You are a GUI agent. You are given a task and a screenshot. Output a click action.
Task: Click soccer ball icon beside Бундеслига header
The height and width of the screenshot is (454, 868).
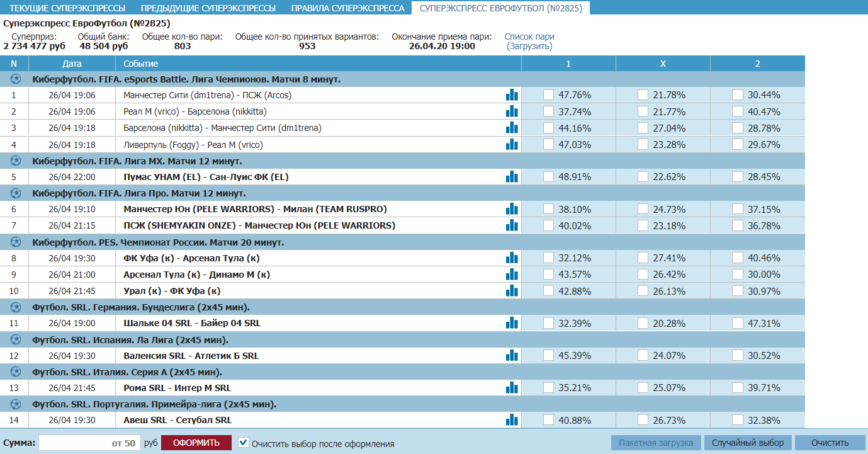click(x=16, y=307)
